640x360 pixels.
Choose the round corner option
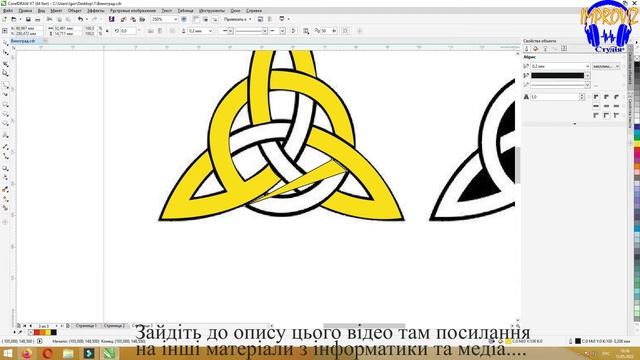606,97
